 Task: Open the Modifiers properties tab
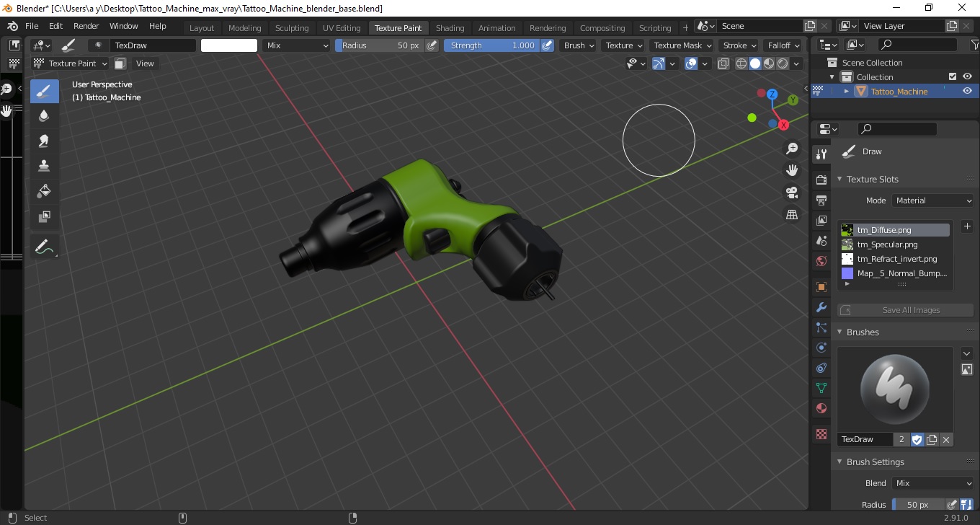pyautogui.click(x=821, y=307)
